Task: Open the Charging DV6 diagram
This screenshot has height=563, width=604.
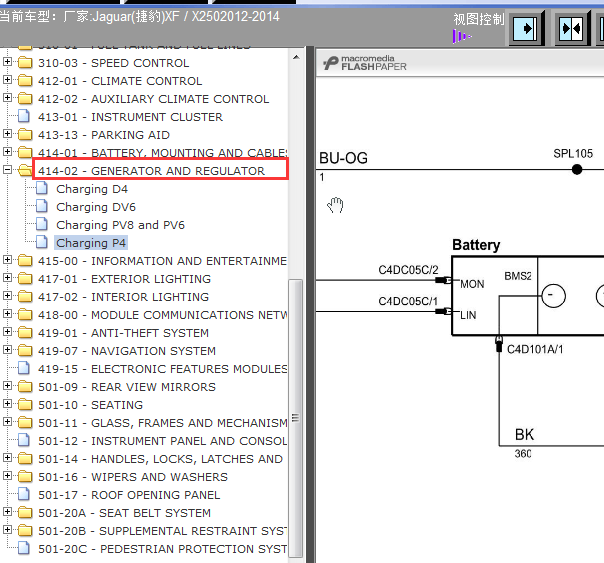Action: pyautogui.click(x=96, y=207)
